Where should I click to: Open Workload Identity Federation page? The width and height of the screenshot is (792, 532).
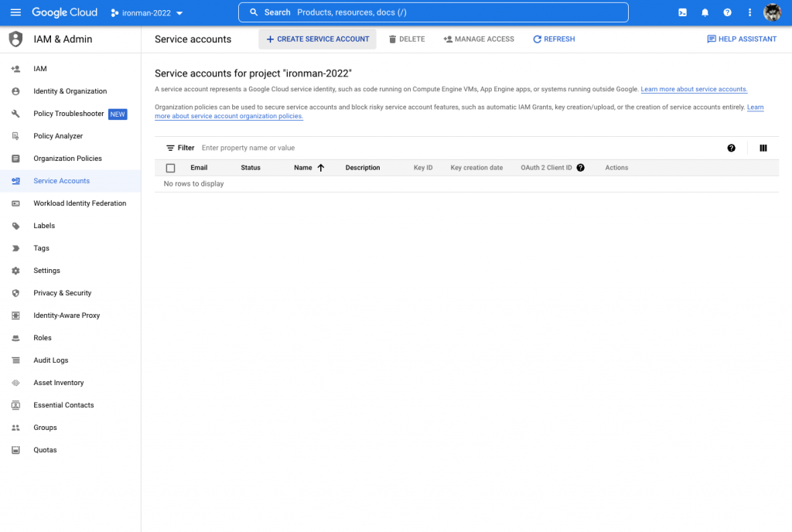[70, 203]
